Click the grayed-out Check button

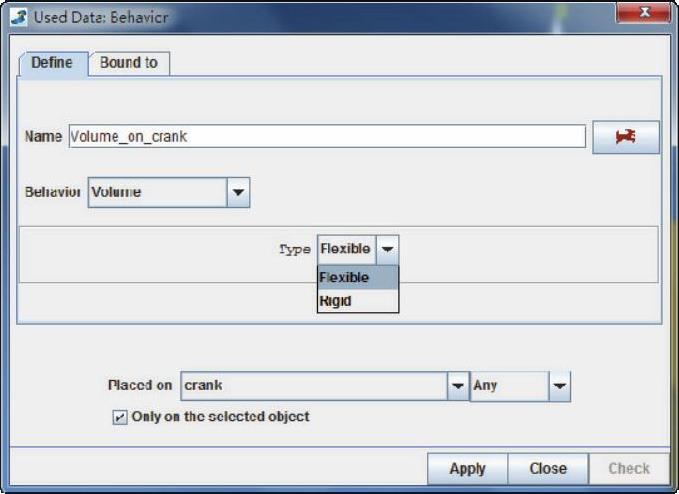628,468
